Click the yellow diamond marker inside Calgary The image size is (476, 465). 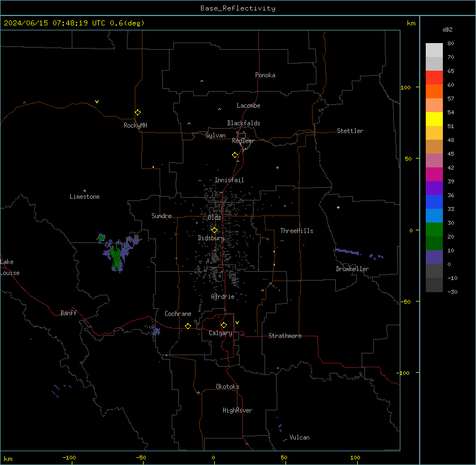pyautogui.click(x=224, y=325)
